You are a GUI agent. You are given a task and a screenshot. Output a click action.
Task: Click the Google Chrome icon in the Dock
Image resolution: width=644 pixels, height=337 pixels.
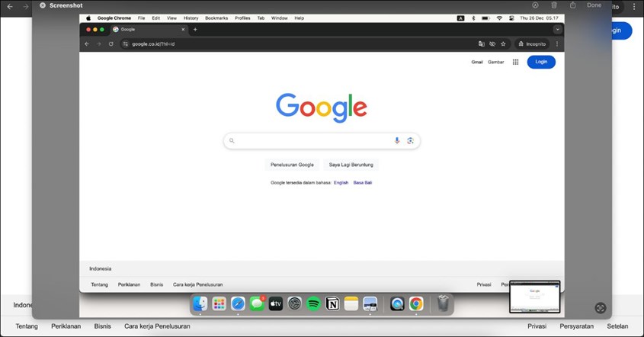click(x=416, y=303)
